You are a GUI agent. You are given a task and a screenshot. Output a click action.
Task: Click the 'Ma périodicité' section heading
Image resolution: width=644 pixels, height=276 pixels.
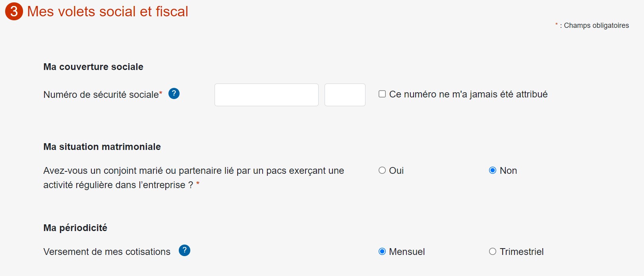(75, 228)
